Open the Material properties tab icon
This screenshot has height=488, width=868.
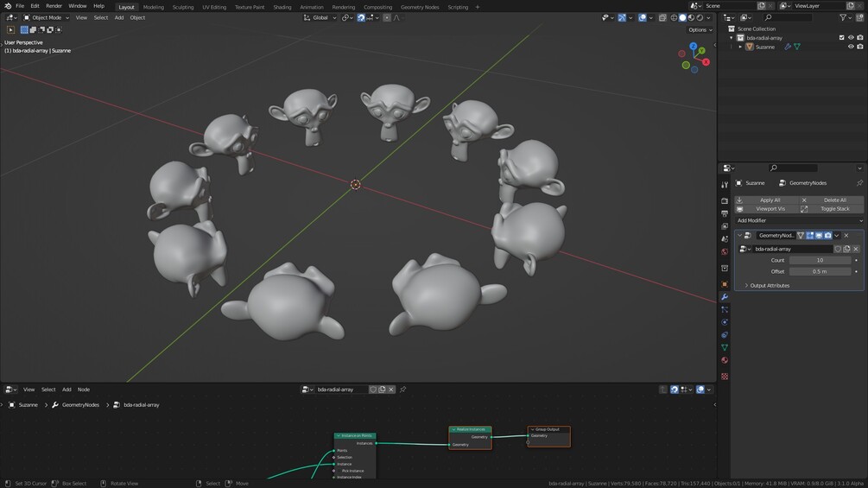725,360
